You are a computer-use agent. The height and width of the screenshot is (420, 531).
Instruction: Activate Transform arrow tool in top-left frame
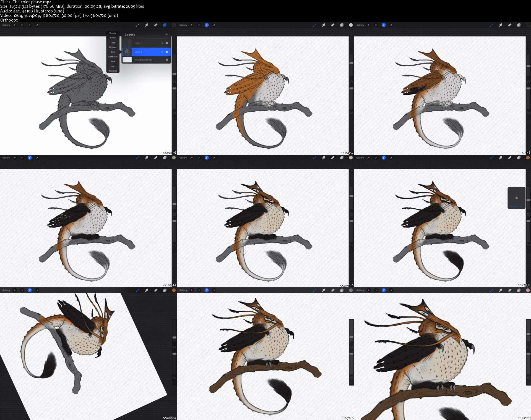37,25
